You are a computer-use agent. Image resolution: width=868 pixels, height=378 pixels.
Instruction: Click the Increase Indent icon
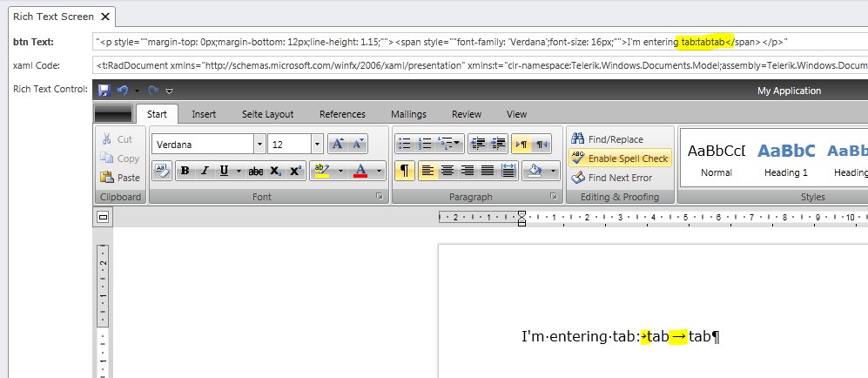pyautogui.click(x=498, y=145)
